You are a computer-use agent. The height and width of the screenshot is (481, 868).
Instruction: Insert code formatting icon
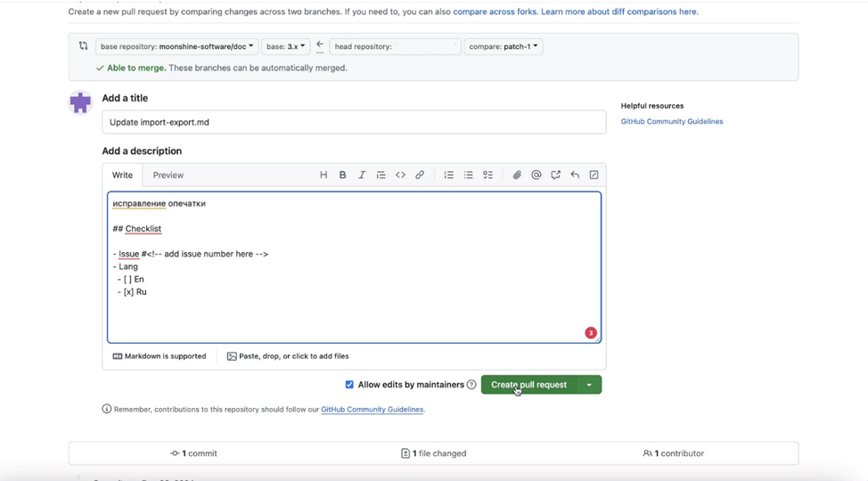pyautogui.click(x=400, y=175)
